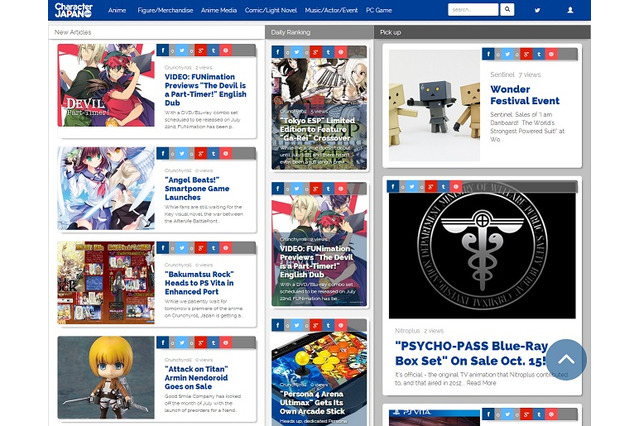Image resolution: width=640 pixels, height=426 pixels.
Task: Tweet the Wonder Festival Event article
Action: click(507, 54)
